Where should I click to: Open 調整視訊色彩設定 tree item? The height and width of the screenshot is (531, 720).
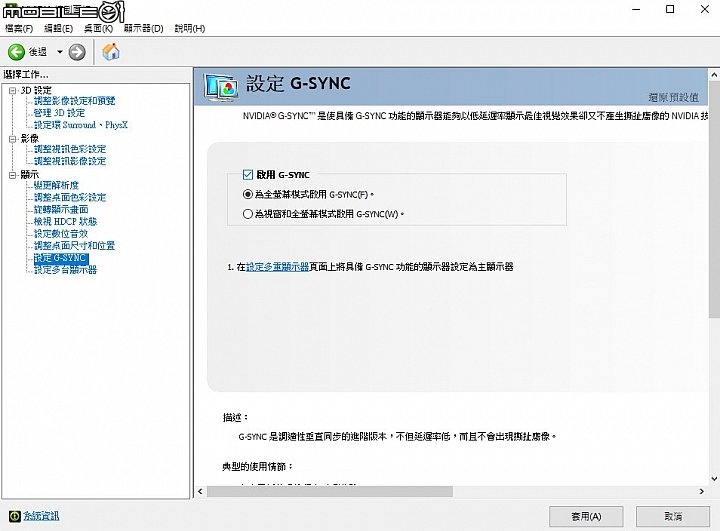coord(70,149)
